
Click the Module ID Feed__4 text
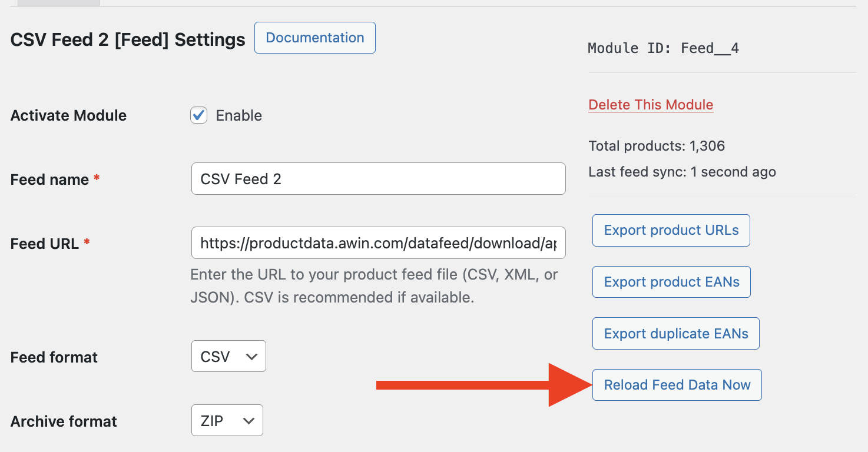tap(663, 48)
